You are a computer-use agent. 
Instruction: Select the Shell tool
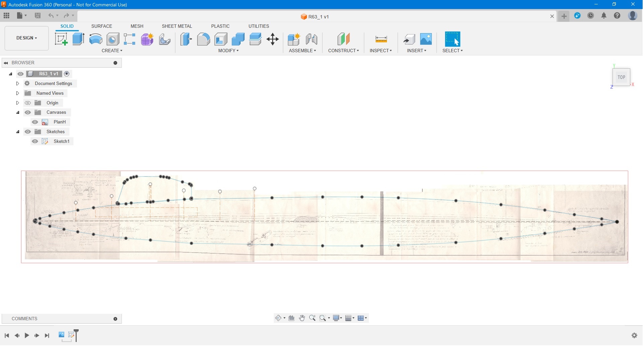(221, 39)
